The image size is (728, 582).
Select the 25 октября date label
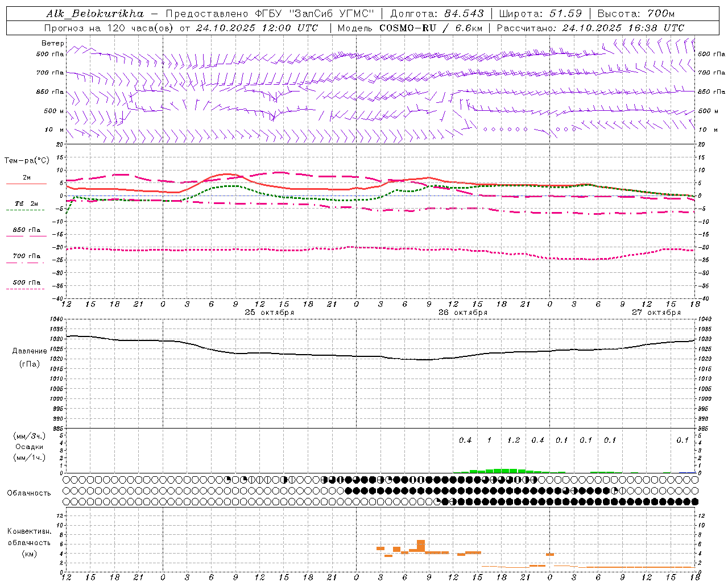(269, 313)
